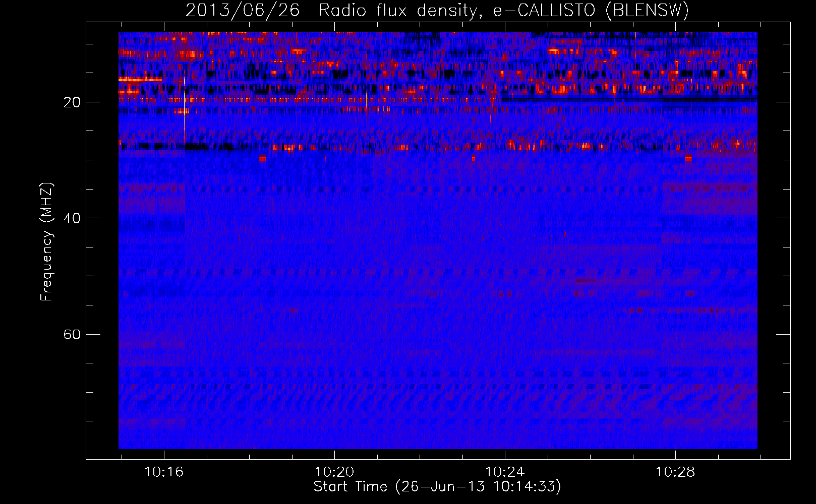Click the date 2013/06/26 in title
Screen dimensions: 816x504
pos(243,10)
